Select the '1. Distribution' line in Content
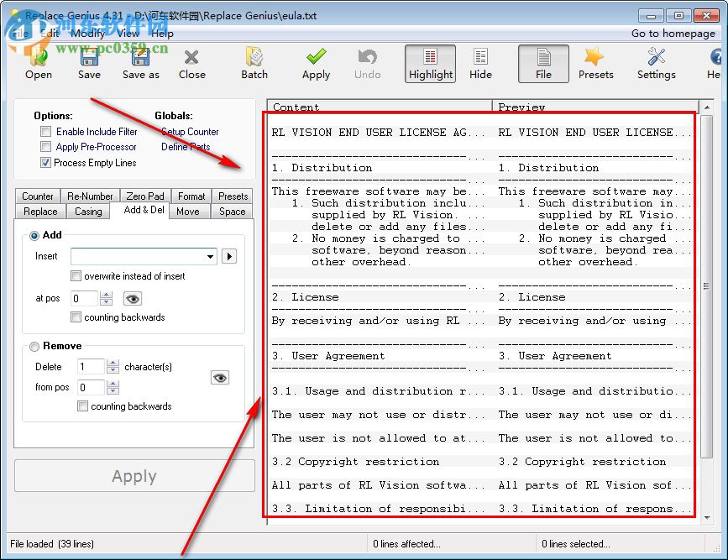 click(322, 168)
